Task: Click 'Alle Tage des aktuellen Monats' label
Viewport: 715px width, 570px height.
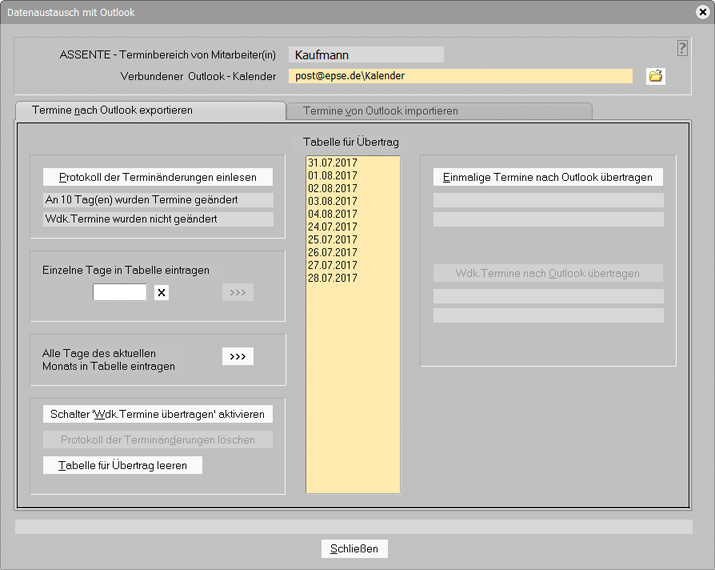Action: pos(109,360)
